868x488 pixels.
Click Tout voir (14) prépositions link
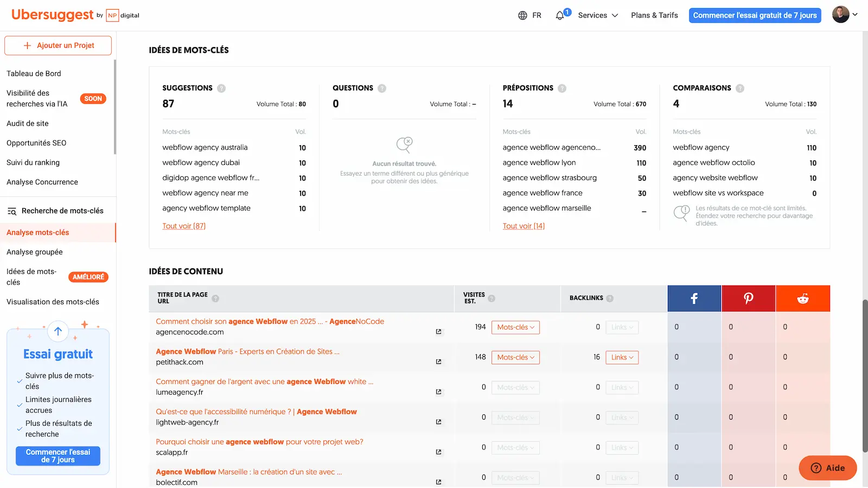[524, 226]
